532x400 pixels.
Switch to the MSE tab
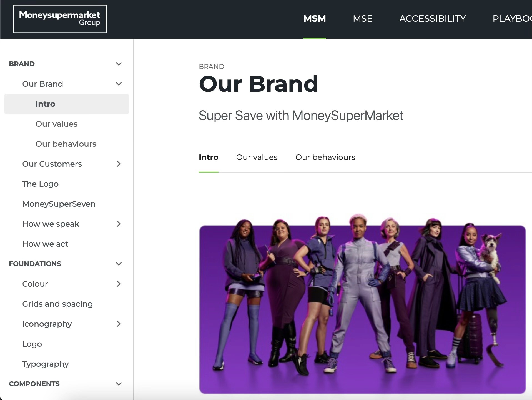point(363,19)
